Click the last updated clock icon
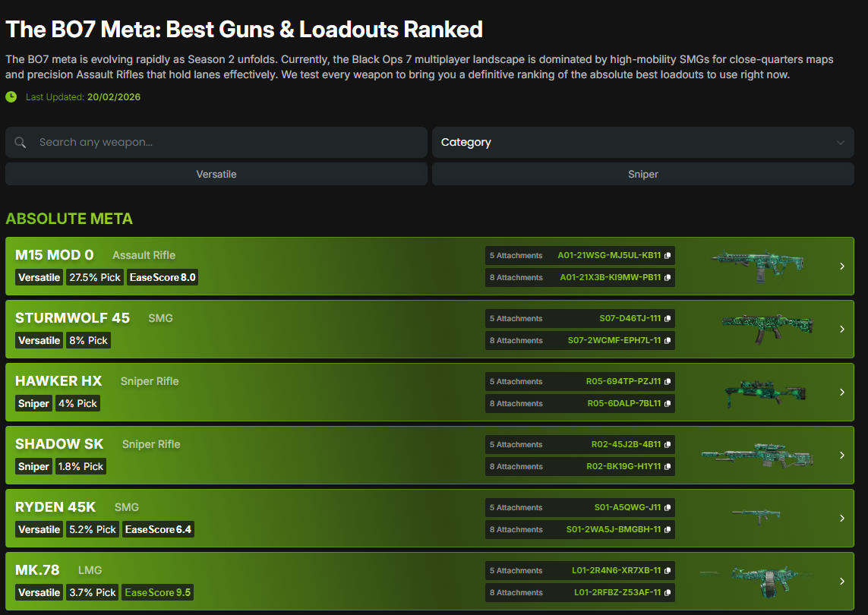The image size is (868, 615). point(11,96)
